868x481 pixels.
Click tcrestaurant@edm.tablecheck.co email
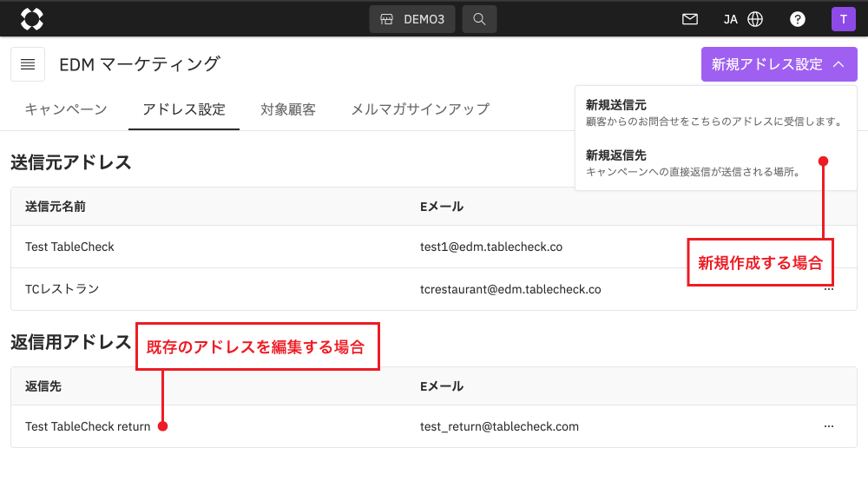click(510, 289)
